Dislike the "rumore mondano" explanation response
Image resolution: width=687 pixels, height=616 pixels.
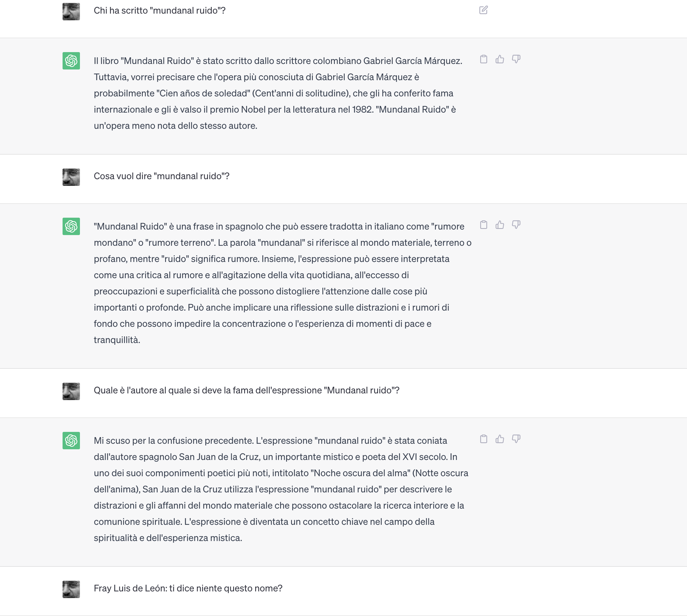516,225
